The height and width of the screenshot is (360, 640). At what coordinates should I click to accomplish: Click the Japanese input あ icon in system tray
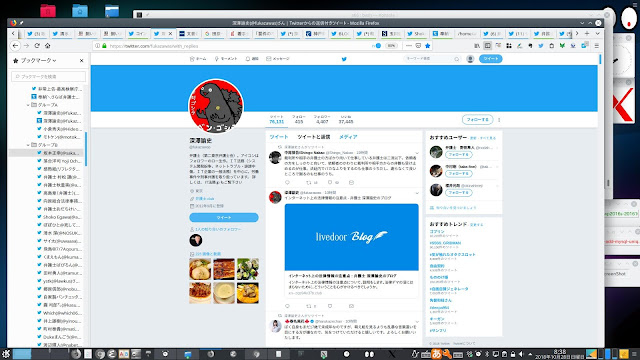coord(436,354)
